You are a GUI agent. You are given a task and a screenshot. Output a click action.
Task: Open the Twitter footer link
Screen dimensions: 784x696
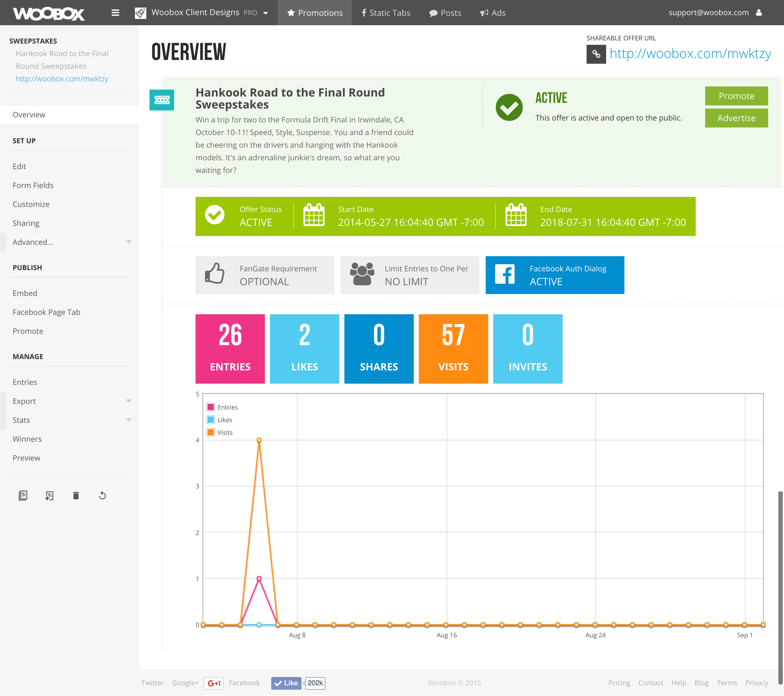tap(152, 683)
